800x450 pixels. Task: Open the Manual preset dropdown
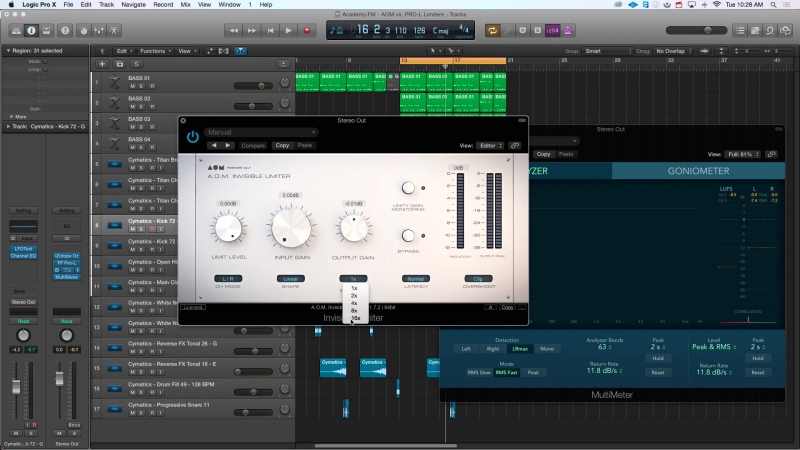(261, 132)
